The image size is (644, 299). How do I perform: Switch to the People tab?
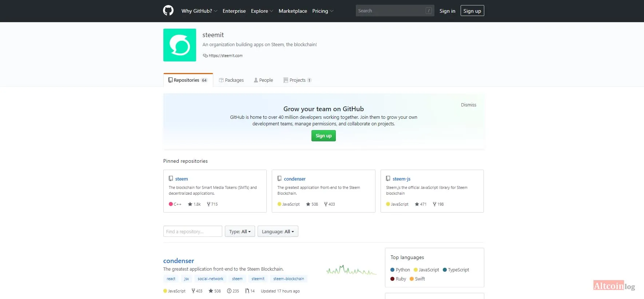pos(263,80)
